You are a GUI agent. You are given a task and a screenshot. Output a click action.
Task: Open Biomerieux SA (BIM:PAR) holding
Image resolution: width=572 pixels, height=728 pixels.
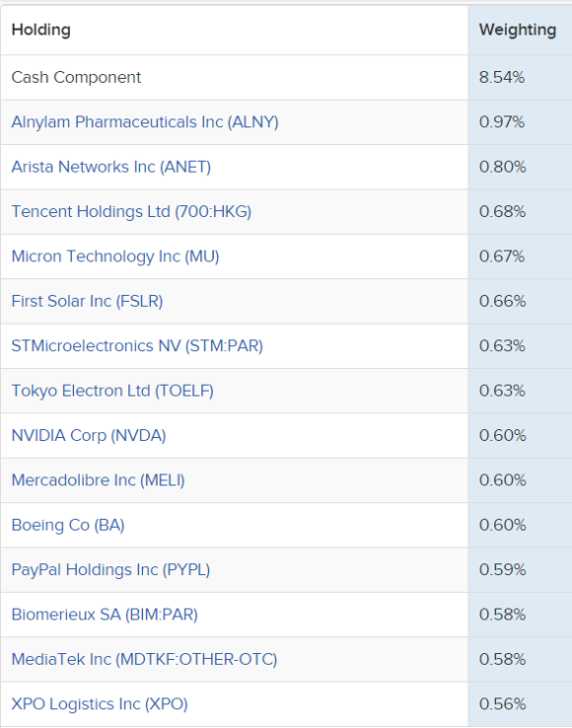[105, 615]
